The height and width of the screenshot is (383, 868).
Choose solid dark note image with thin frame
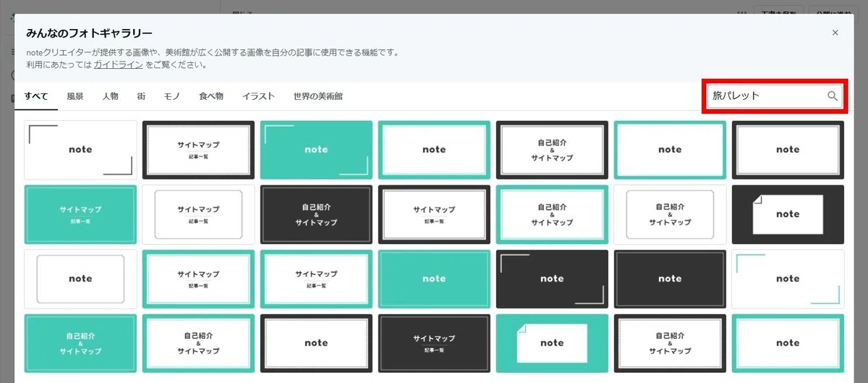coord(670,279)
